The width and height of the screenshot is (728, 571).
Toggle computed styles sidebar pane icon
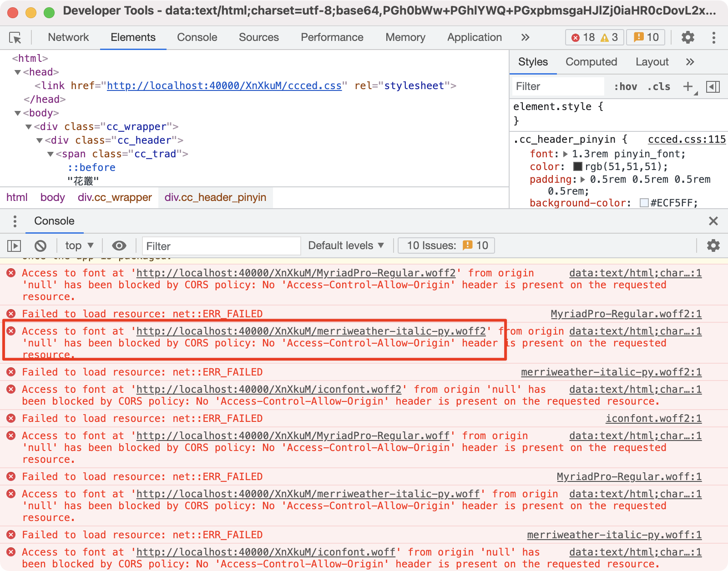click(713, 86)
